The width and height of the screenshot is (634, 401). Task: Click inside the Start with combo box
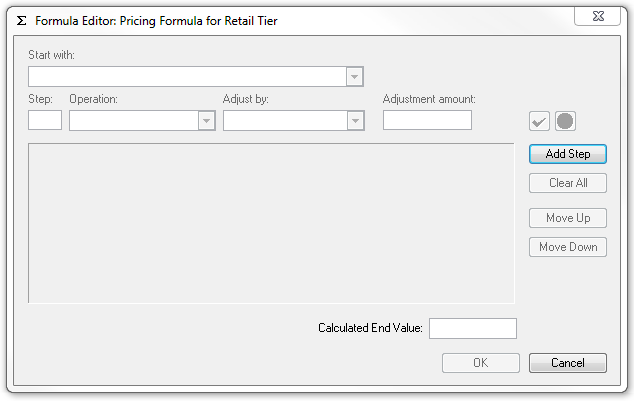(x=196, y=77)
